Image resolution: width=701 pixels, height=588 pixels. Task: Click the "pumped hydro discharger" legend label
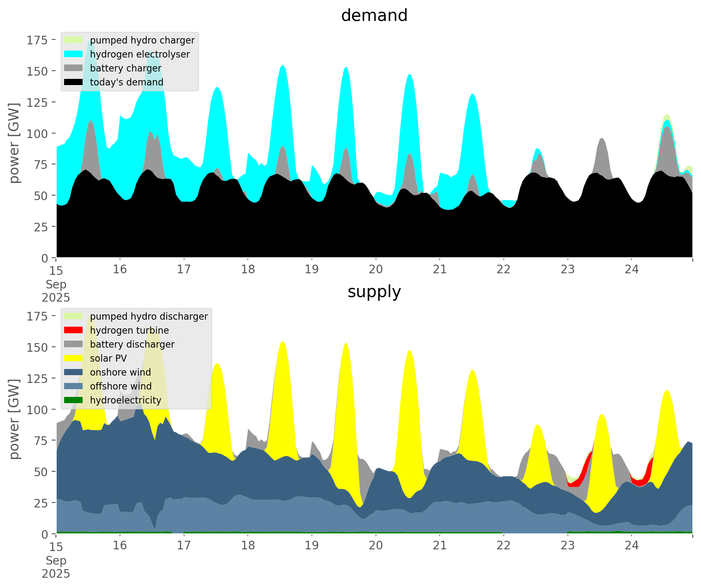pos(149,316)
